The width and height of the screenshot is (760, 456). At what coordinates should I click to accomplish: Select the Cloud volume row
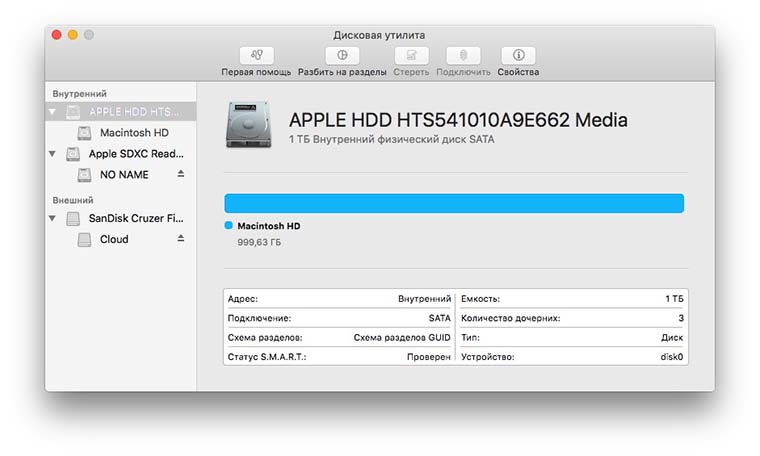[x=121, y=239]
